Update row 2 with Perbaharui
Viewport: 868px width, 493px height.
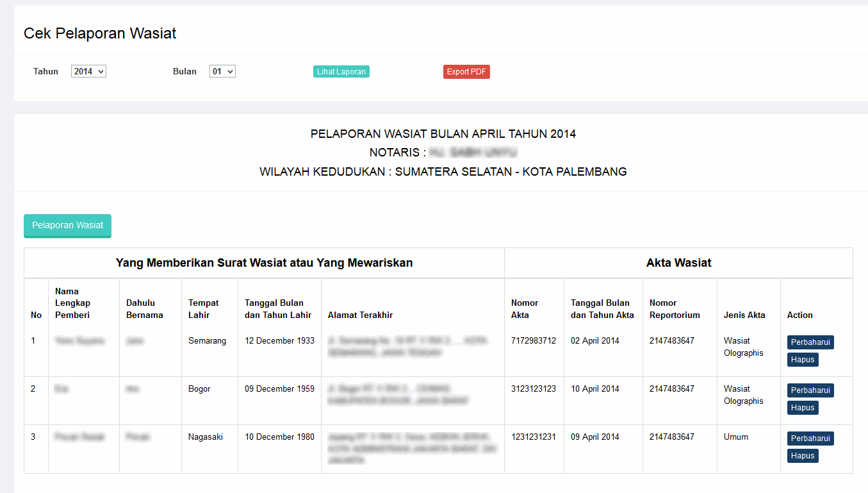point(810,390)
